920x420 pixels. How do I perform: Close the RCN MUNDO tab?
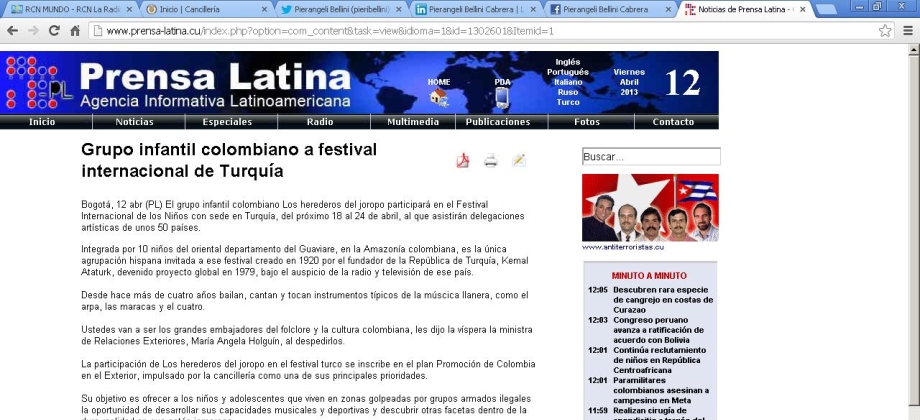[130, 9]
